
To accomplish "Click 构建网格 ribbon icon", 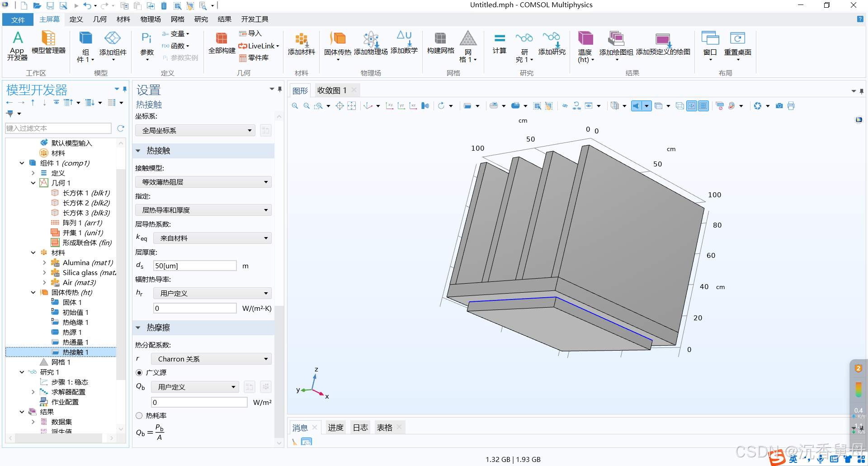I will point(440,43).
